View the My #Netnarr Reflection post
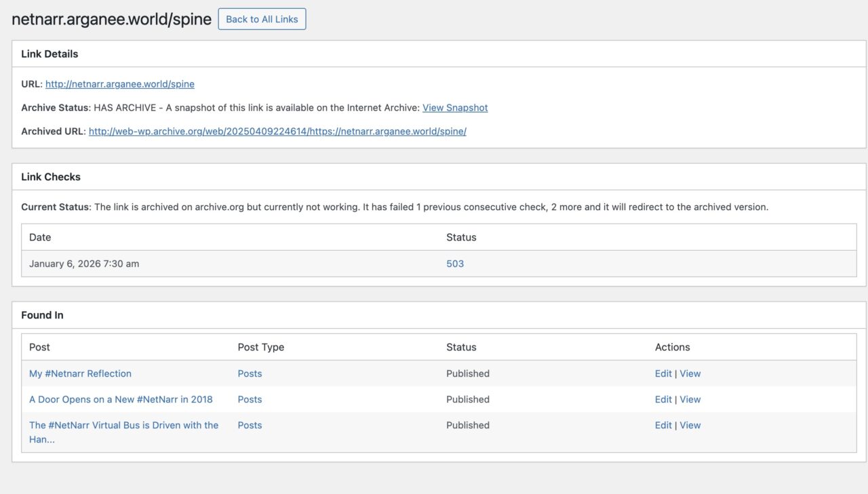 click(690, 373)
